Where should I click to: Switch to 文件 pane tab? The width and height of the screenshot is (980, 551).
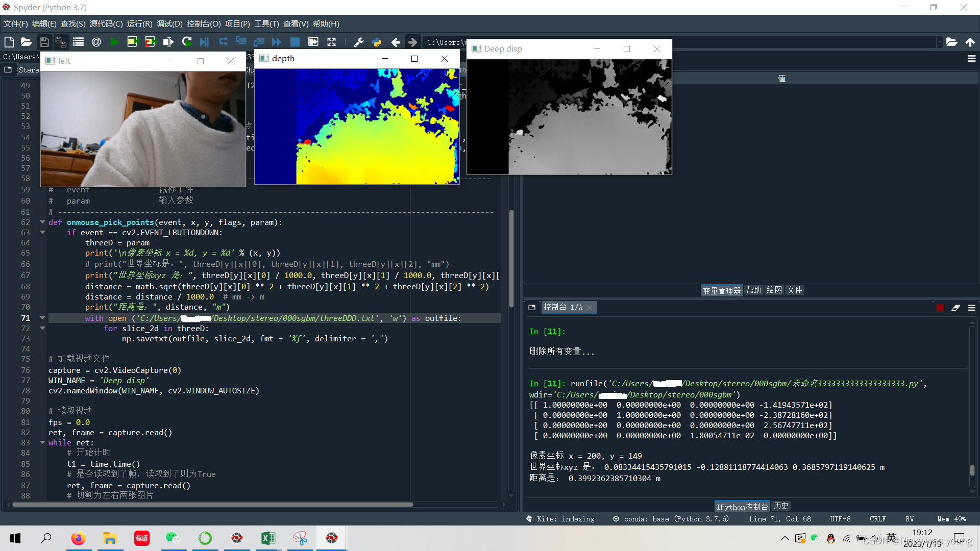click(x=794, y=290)
